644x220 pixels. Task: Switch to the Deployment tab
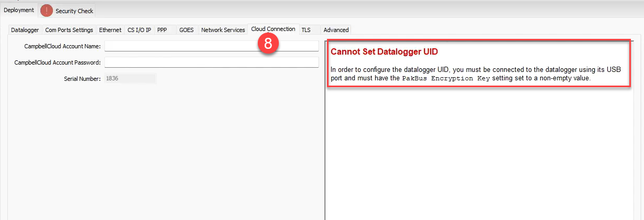[x=19, y=10]
